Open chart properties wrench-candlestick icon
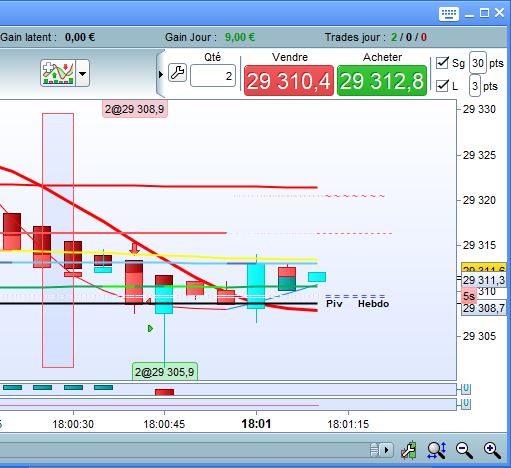 coord(409,450)
